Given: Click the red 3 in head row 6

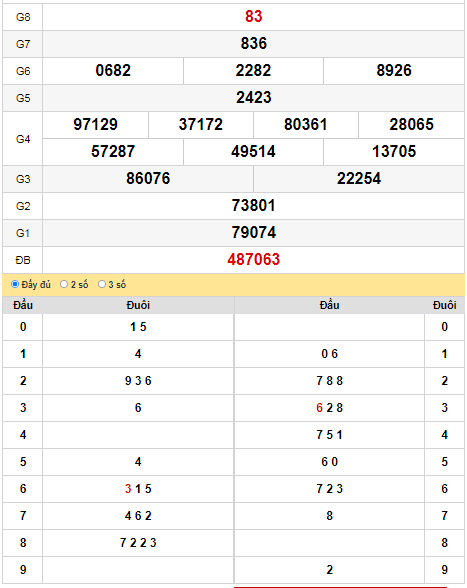Looking at the screenshot, I should click(128, 489).
